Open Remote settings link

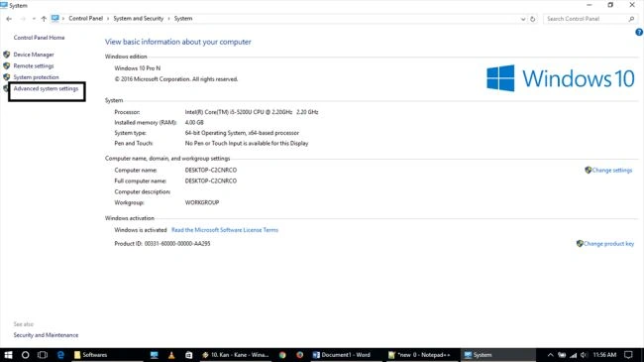click(34, 65)
